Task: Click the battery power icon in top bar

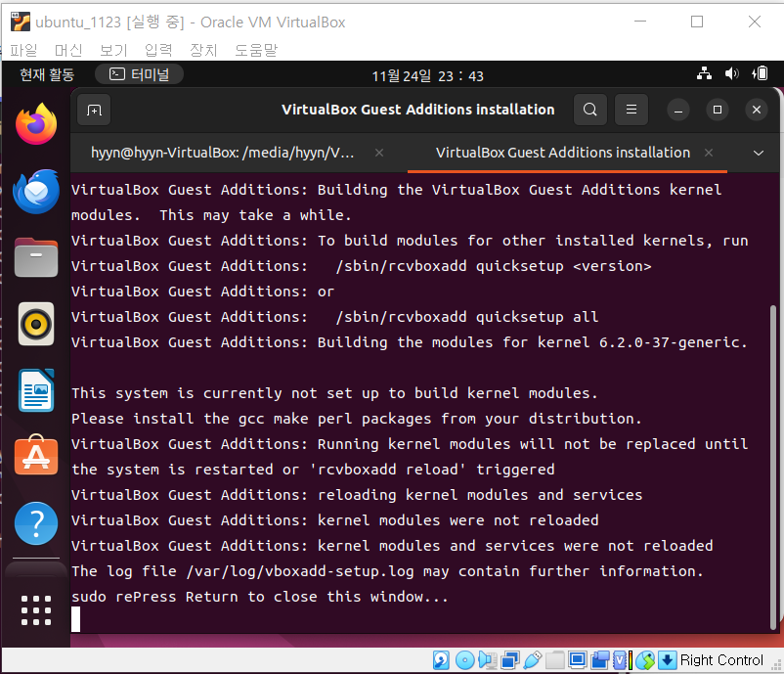Action: point(760,73)
